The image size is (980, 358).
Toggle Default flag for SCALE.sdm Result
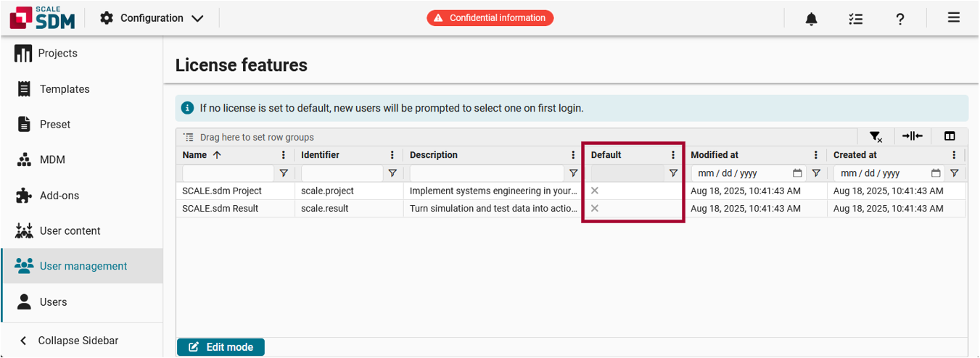click(595, 209)
